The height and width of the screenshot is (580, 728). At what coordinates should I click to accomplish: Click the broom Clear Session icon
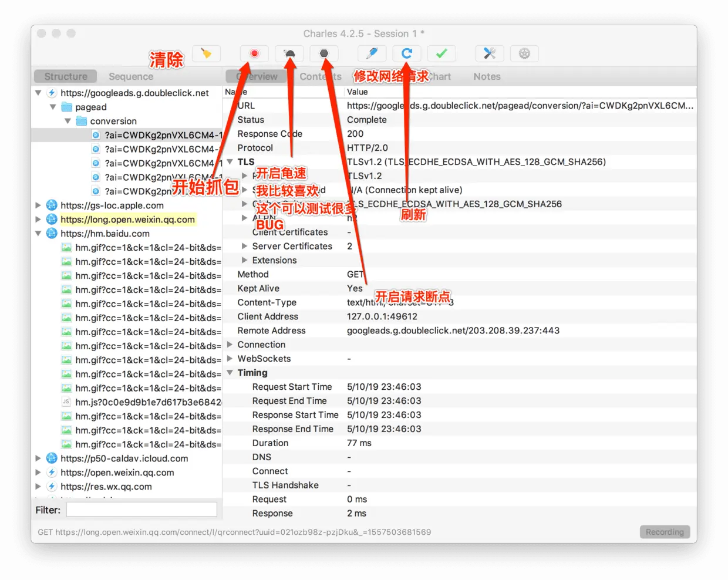tap(206, 53)
